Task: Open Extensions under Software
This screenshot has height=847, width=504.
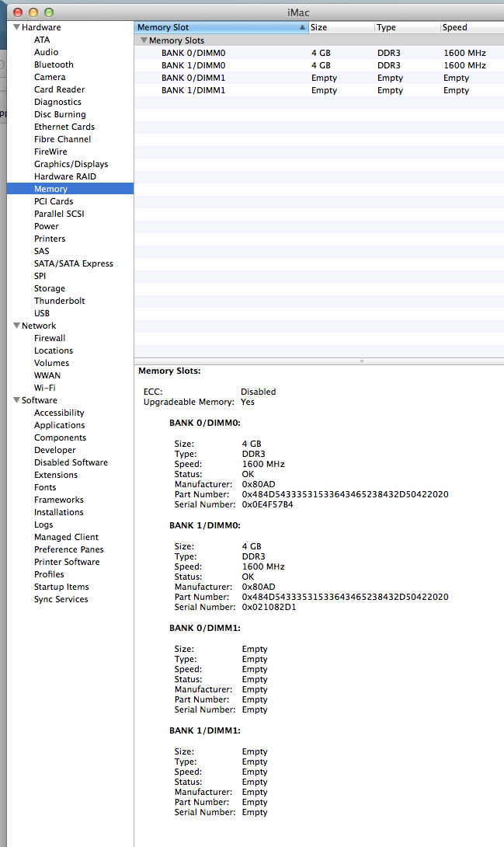Action: (56, 474)
